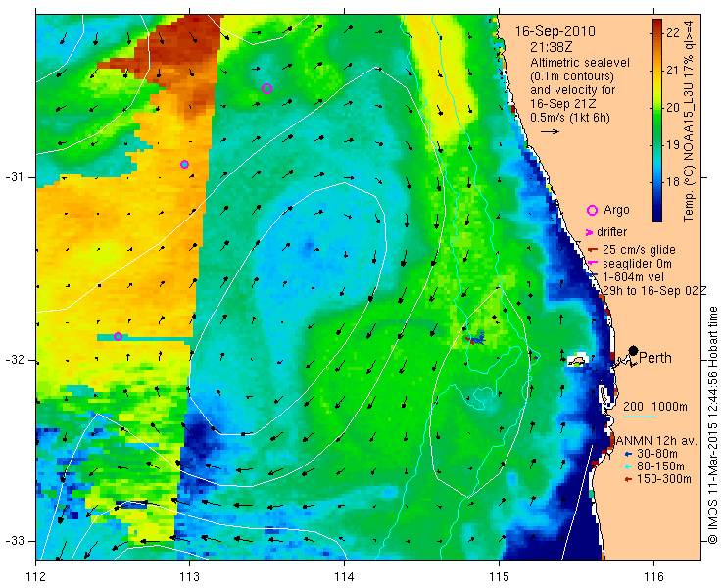Viewport: 725px width, 588px height.
Task: Click the Argo legend label
Action: tap(617, 210)
